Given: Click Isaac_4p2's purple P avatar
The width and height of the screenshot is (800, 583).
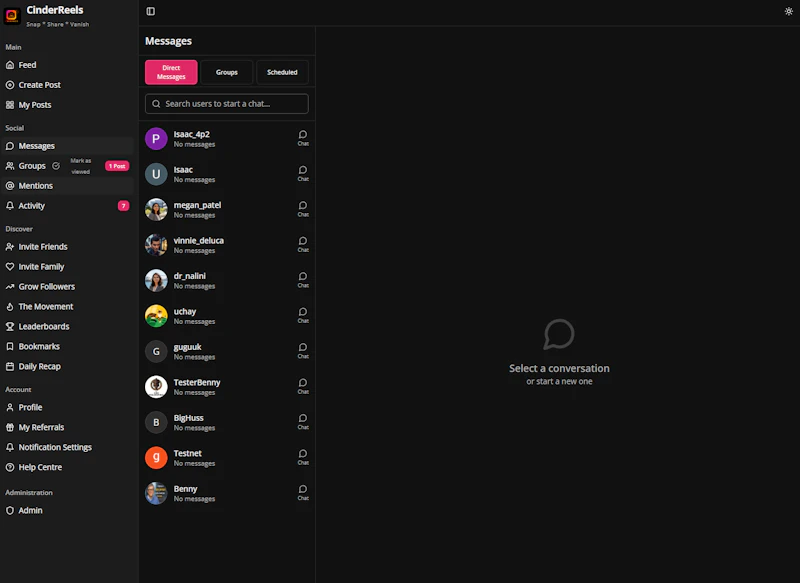Looking at the screenshot, I should [x=156, y=139].
